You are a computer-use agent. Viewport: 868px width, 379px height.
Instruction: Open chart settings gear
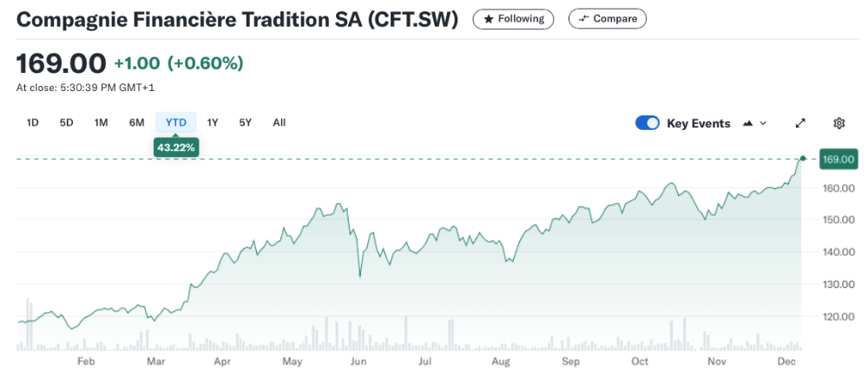click(838, 123)
